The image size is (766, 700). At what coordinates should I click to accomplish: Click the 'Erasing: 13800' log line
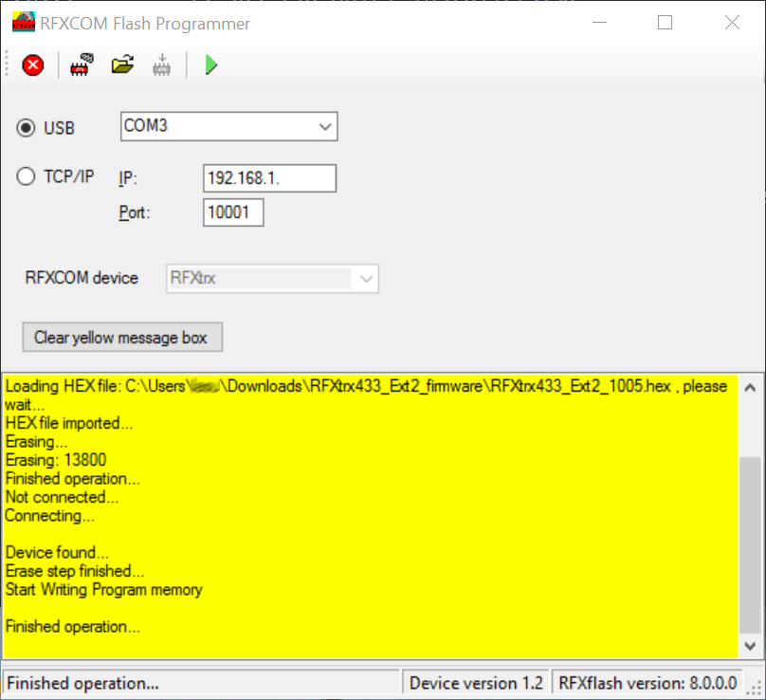point(56,460)
